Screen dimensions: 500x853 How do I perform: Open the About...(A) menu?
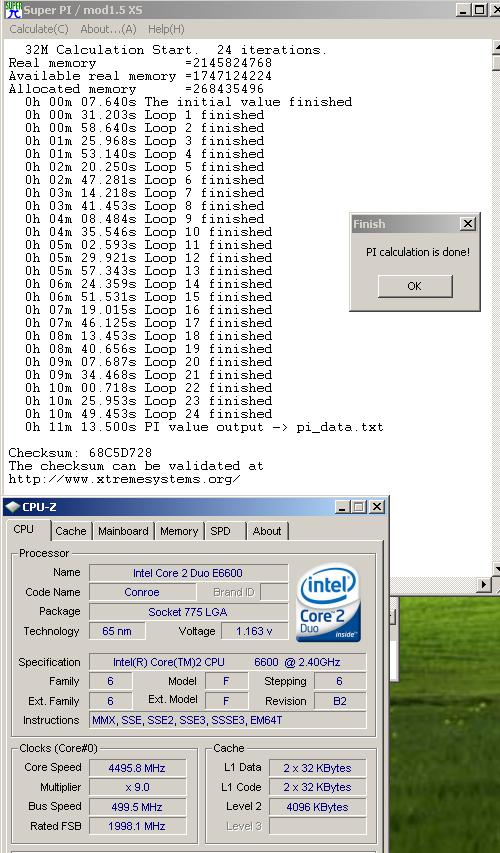coord(108,29)
